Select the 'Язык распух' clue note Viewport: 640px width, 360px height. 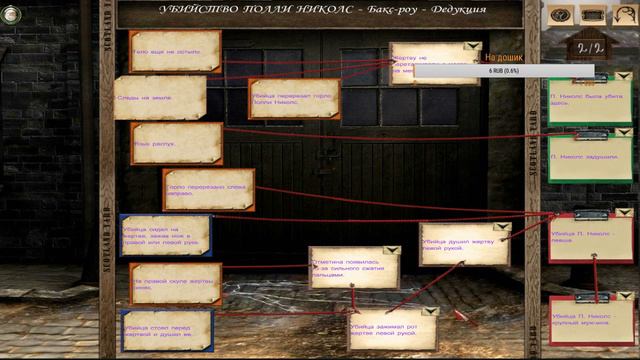177,144
